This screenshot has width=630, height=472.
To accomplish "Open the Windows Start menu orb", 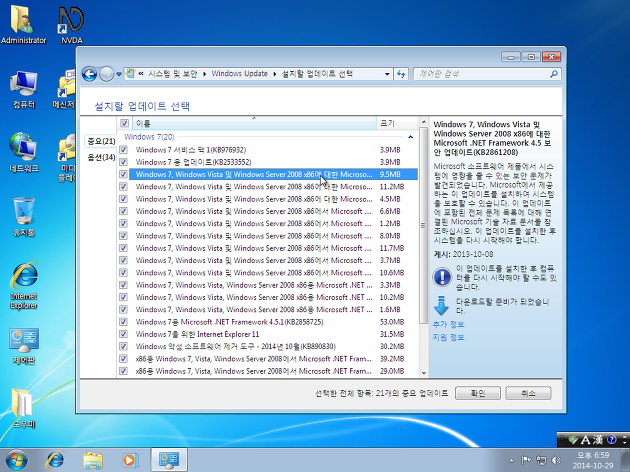I will click(16, 460).
